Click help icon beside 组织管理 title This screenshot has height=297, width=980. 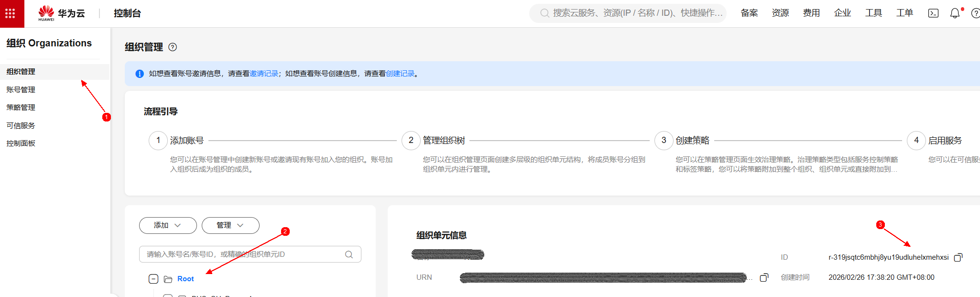173,47
